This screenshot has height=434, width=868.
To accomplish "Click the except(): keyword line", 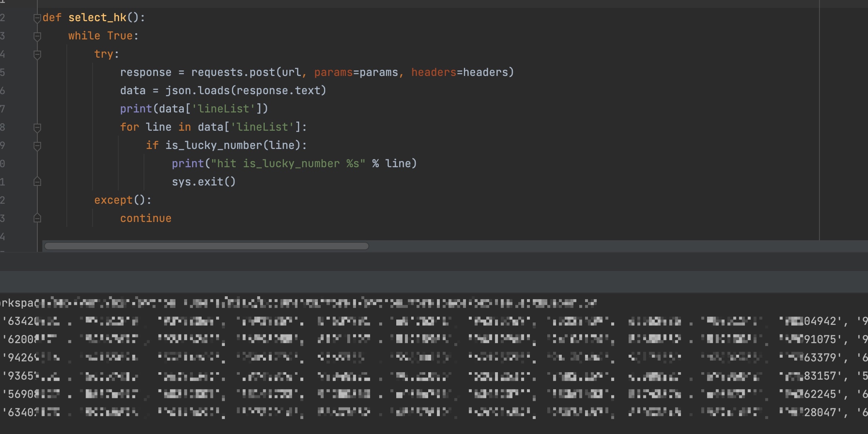I will pos(123,200).
